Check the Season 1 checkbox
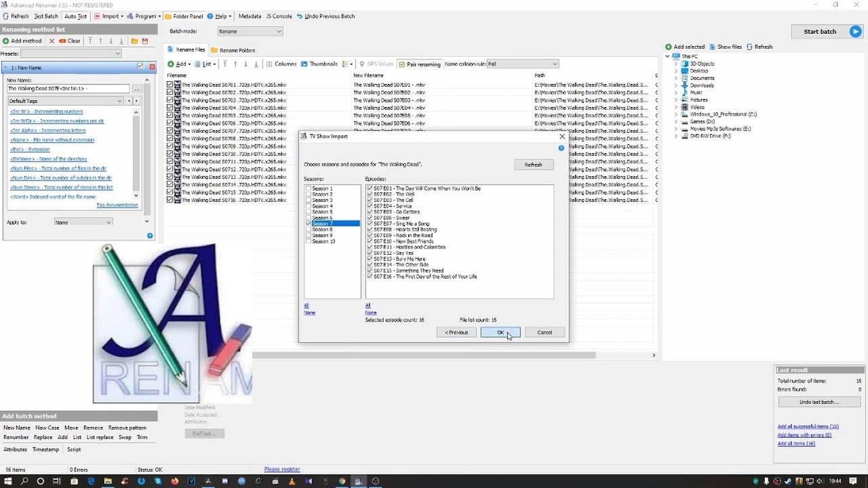The height and width of the screenshot is (488, 868). pos(309,188)
